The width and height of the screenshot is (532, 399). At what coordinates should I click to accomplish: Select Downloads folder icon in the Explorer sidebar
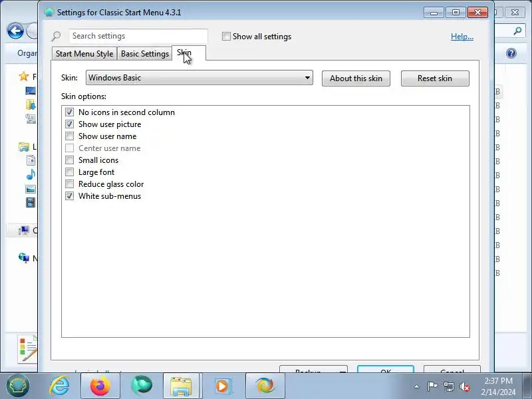tap(31, 104)
